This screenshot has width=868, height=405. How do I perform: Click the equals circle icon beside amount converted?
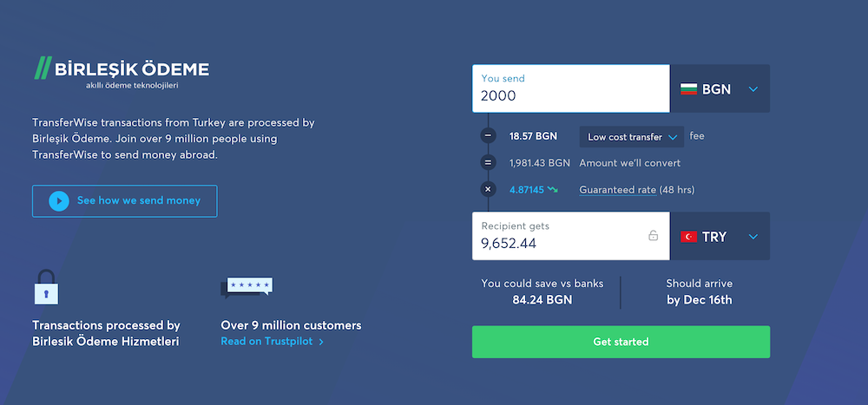point(488,163)
